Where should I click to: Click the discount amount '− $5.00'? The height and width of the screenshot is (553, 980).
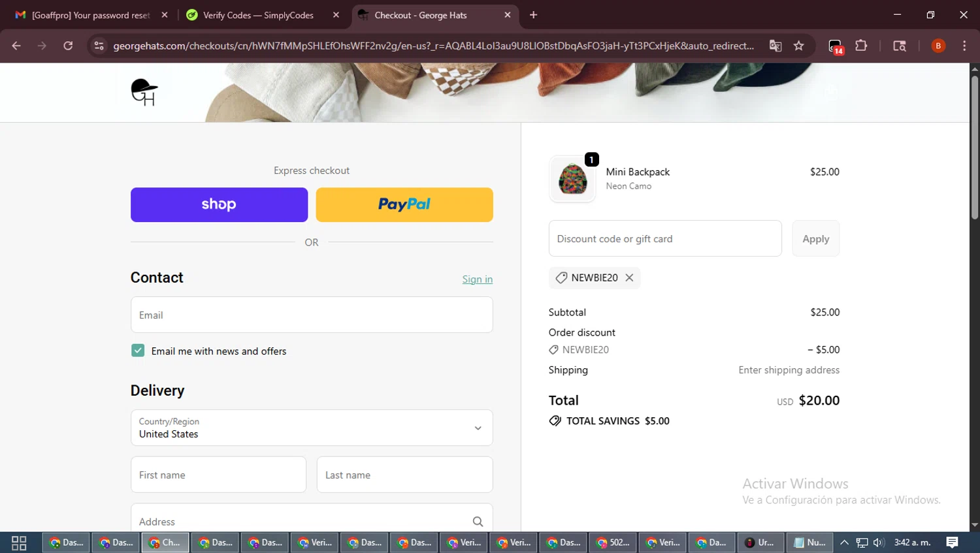[x=823, y=349]
